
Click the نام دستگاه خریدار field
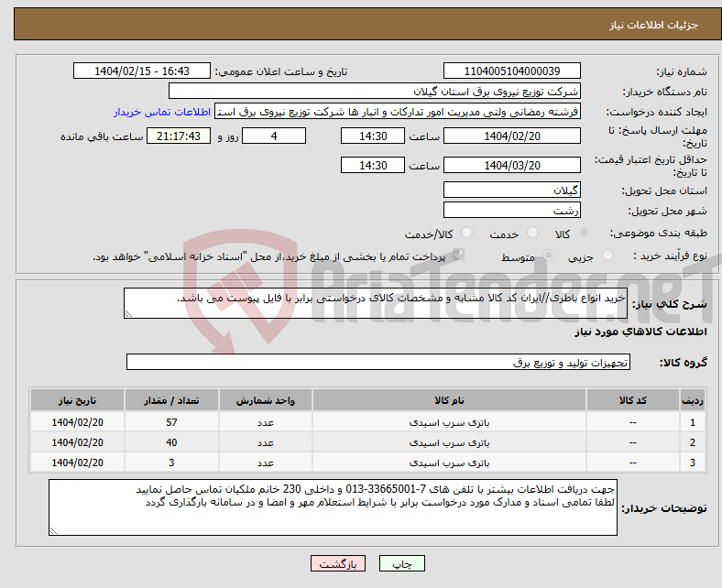pos(375,92)
